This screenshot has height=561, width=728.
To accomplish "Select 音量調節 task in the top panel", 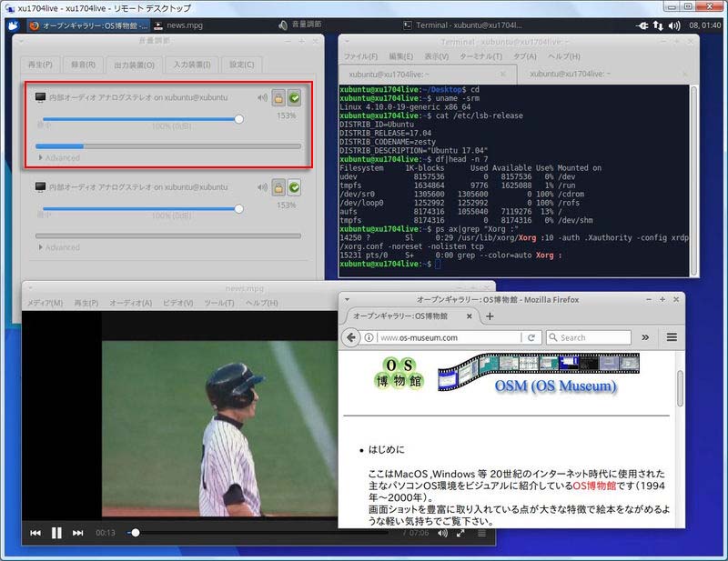I will (x=300, y=25).
